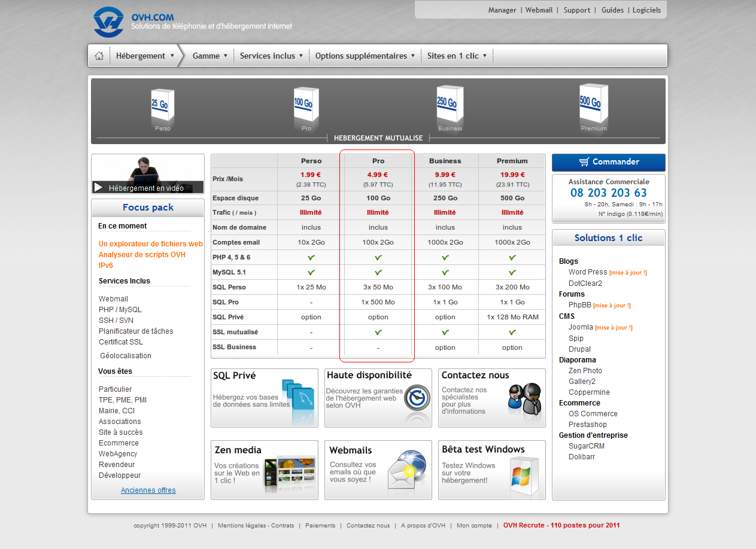This screenshot has width=756, height=549.
Task: Select the 100 Go Pro box icon
Action: coord(306,105)
